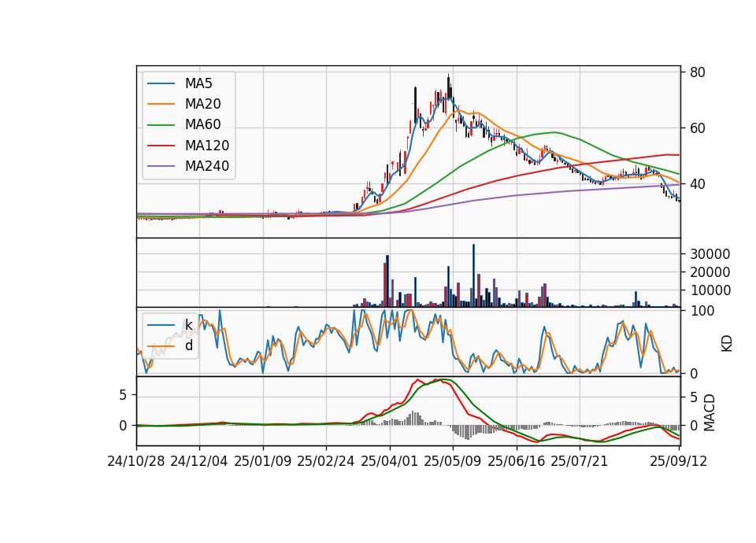Click the MA20 legend label

point(202,104)
